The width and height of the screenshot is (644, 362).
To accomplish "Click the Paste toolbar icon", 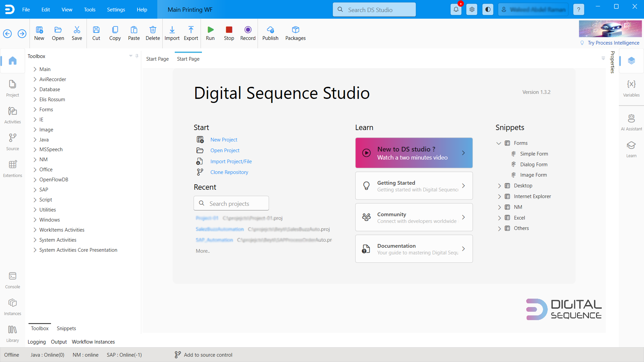I will pyautogui.click(x=134, y=33).
